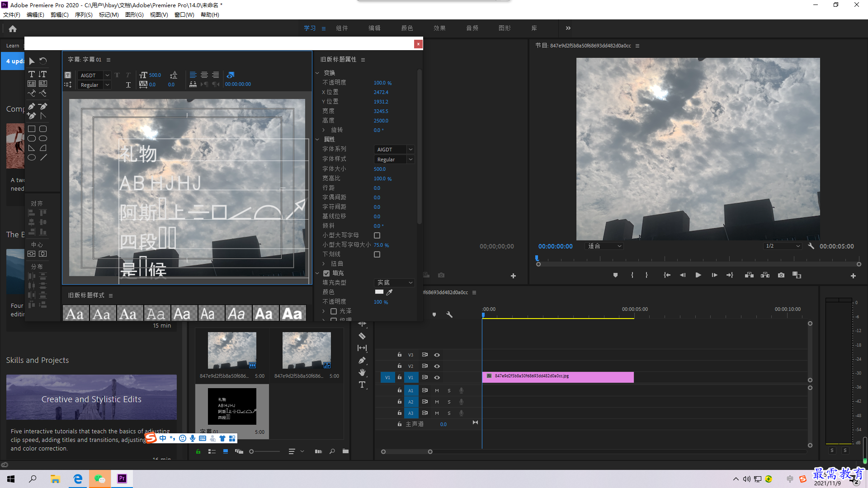Open playback resolution 1/2 dropdown
This screenshot has height=488, width=868.
(783, 246)
